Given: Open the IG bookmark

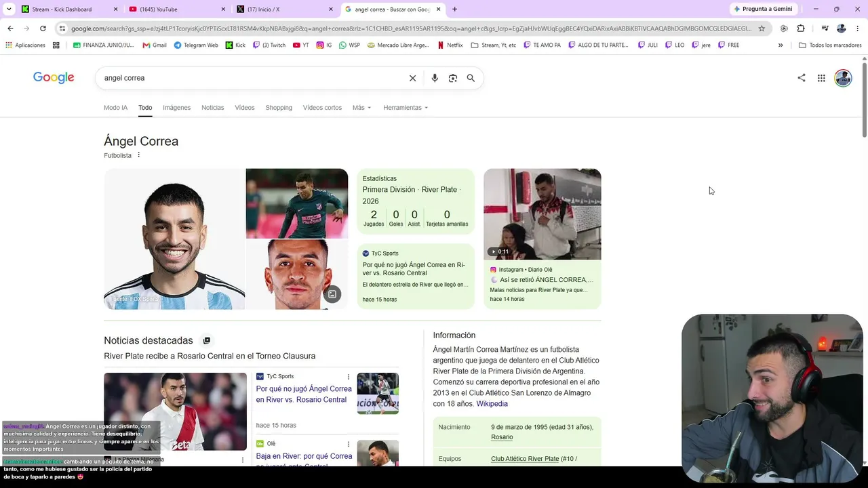Looking at the screenshot, I should (324, 45).
